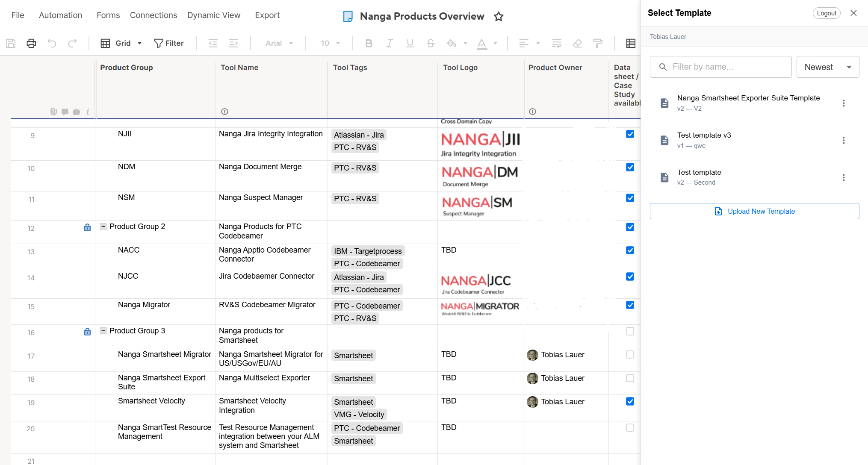Open the text color dropdown arrow
Screen dimensions: 868x465
coord(495,43)
